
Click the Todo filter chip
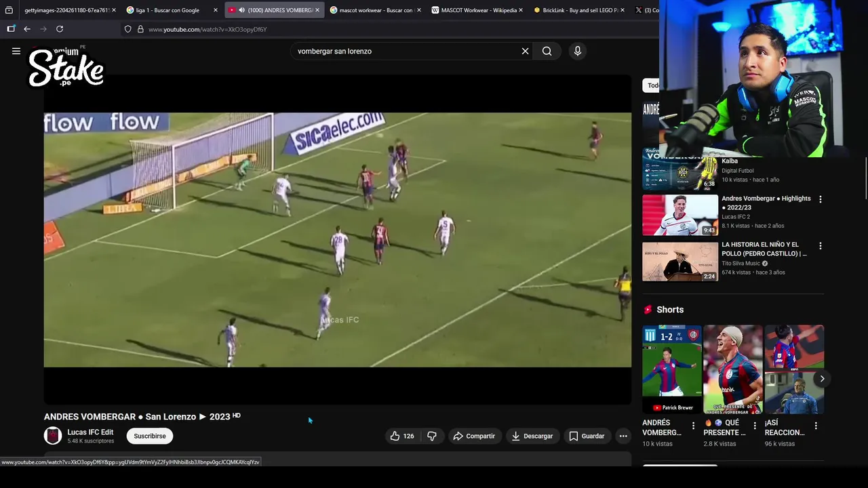click(651, 85)
